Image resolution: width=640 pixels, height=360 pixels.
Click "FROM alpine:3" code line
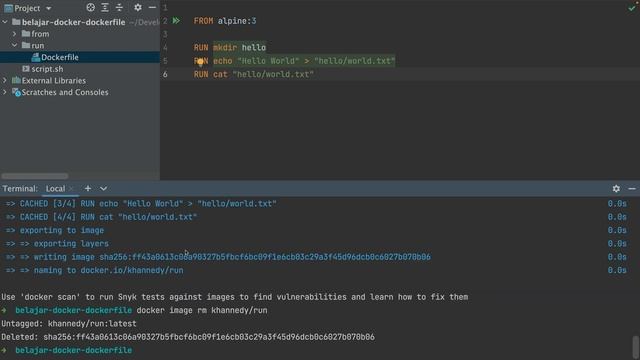click(x=225, y=21)
